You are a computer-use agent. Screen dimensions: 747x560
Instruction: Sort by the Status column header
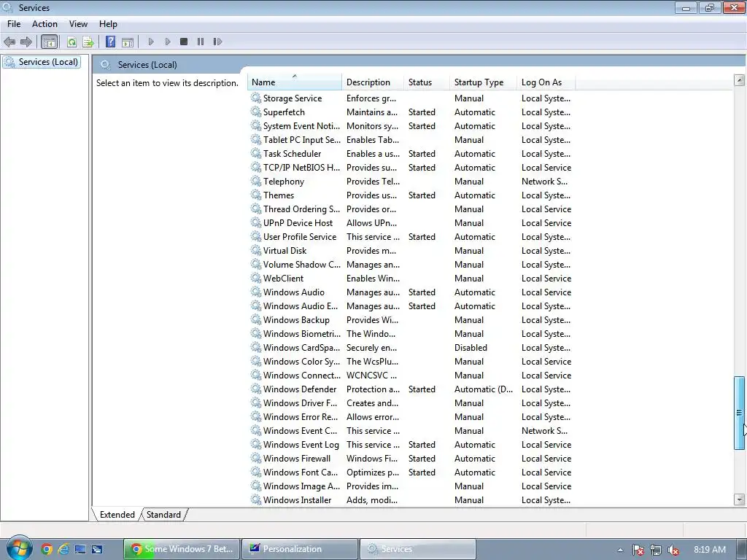426,82
